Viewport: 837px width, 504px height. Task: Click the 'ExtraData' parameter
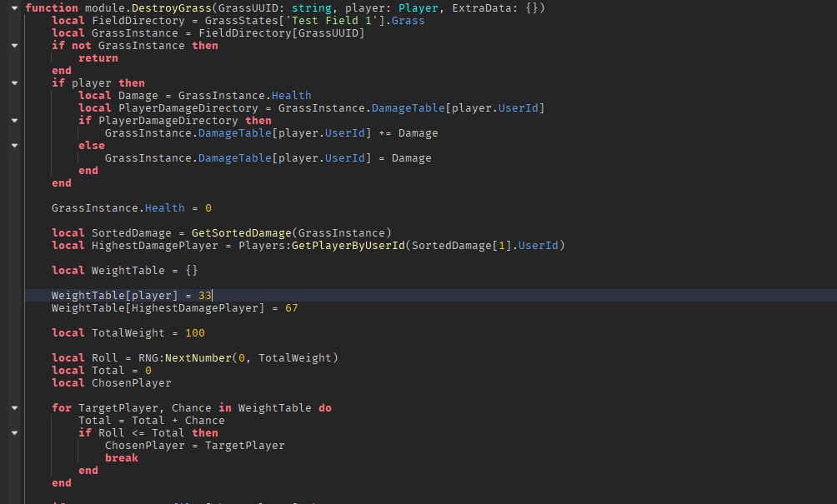tap(482, 8)
